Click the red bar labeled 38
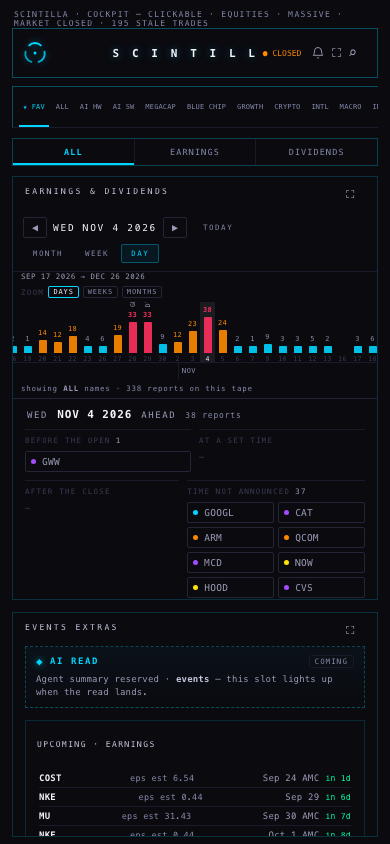Image resolution: width=390 pixels, height=844 pixels. click(208, 335)
